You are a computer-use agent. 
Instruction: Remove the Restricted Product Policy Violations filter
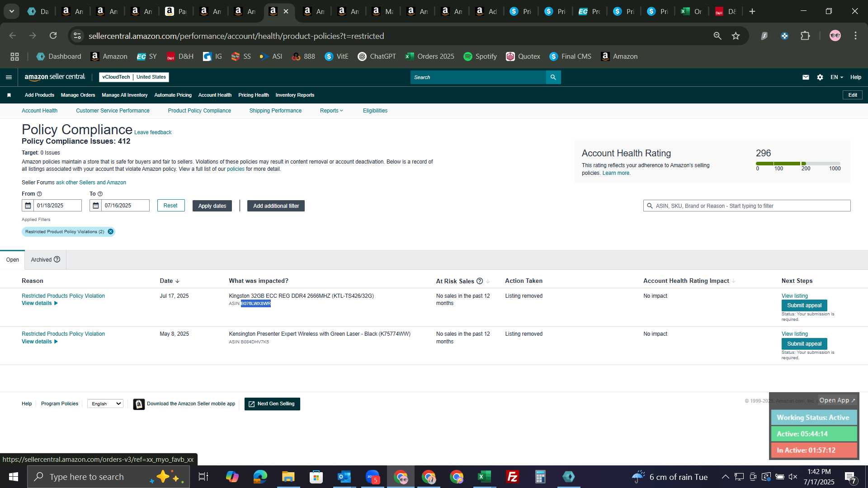[x=110, y=232]
